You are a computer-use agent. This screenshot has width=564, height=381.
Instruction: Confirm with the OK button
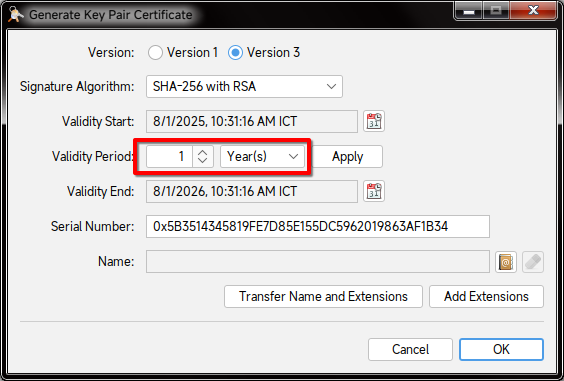pyautogui.click(x=501, y=349)
